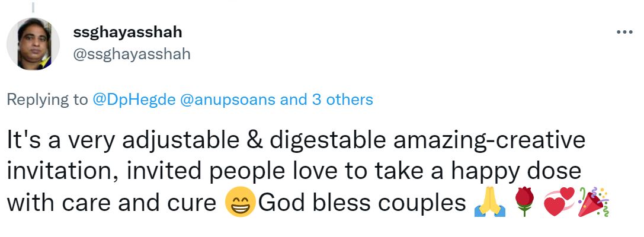Click the "God bless couples" text
This screenshot has height=237, width=644.
(x=361, y=203)
